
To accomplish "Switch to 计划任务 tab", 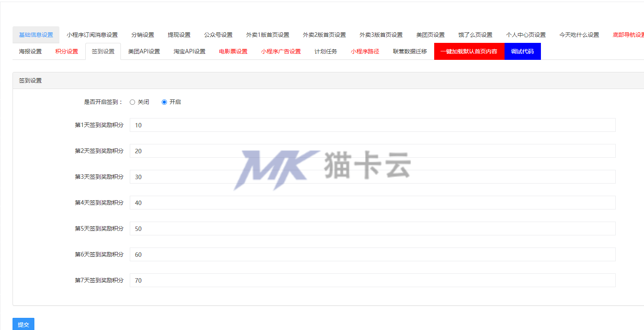I will coord(326,51).
